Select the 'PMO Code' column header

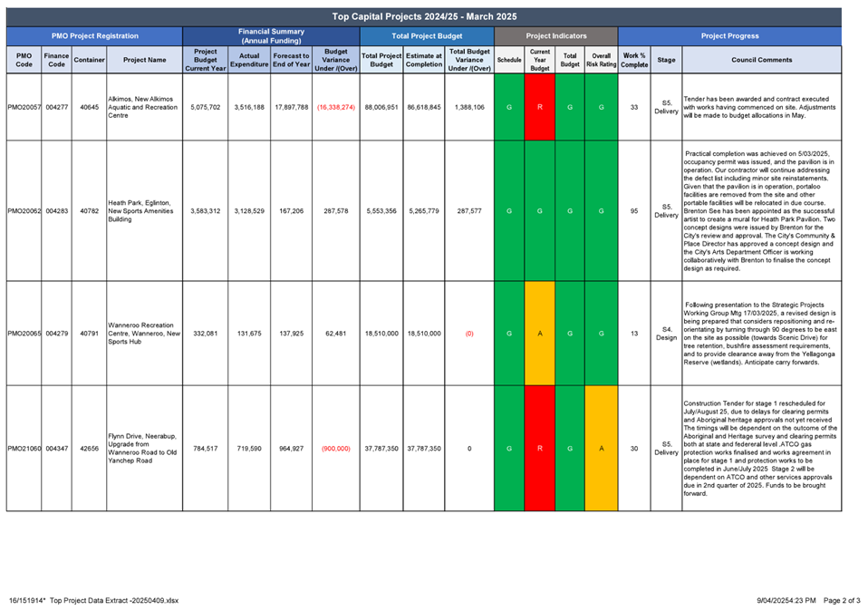point(24,60)
